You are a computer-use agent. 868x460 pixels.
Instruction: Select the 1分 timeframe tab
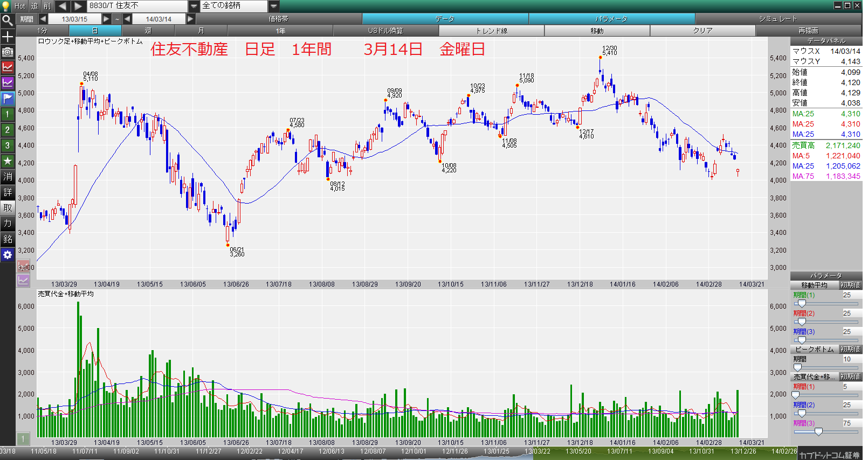point(42,31)
